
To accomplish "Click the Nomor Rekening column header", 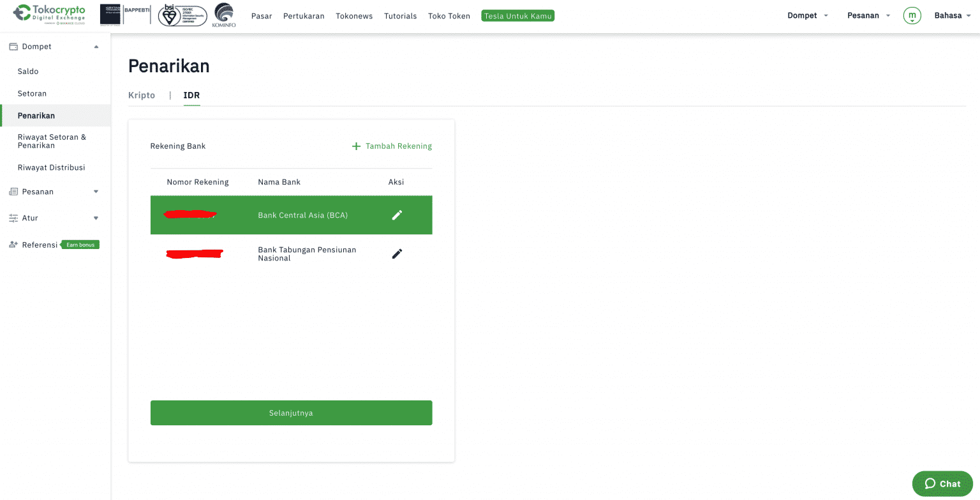I will [x=198, y=182].
